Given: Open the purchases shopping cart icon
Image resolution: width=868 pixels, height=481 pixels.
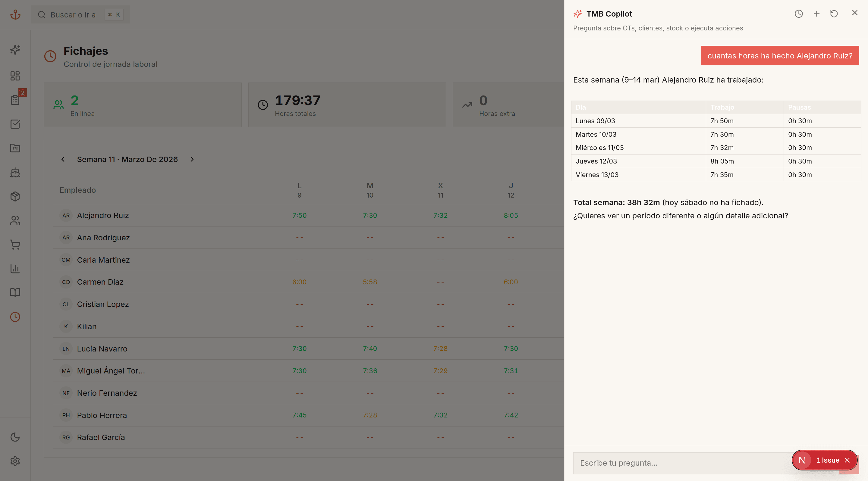Looking at the screenshot, I should click(15, 245).
